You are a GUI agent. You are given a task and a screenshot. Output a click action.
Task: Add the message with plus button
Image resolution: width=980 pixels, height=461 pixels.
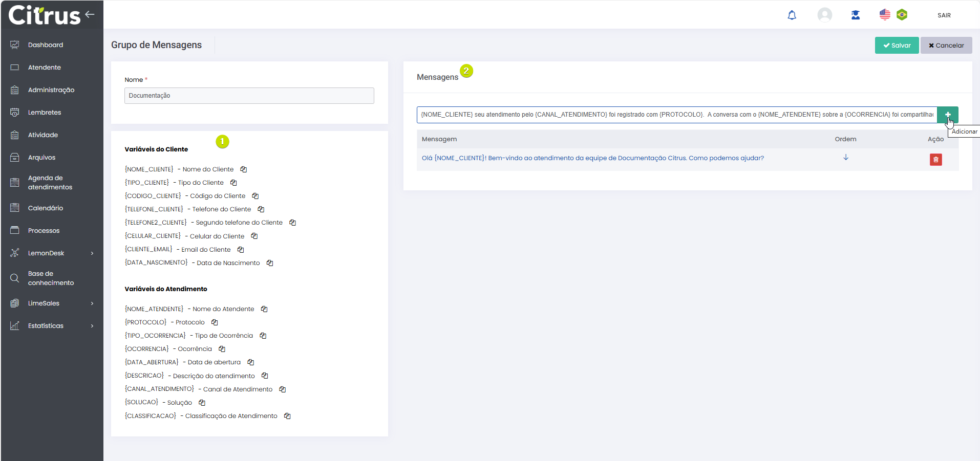947,115
